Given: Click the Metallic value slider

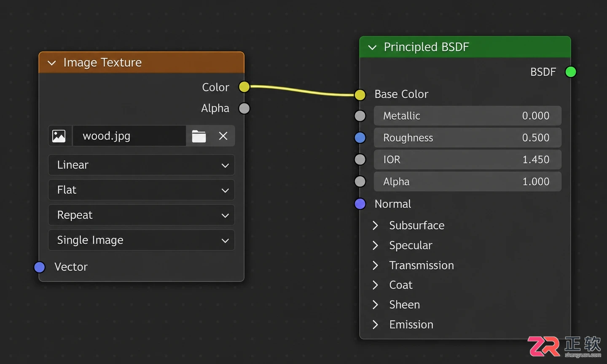Looking at the screenshot, I should click(x=467, y=116).
